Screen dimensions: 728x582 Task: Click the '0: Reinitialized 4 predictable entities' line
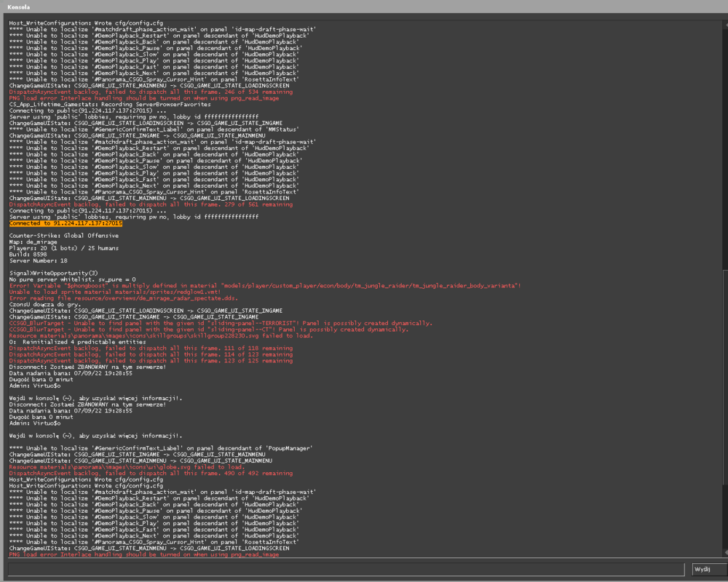[78, 342]
